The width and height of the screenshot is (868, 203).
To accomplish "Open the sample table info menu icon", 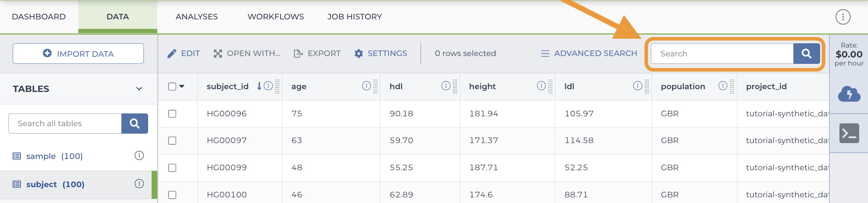I will (x=139, y=155).
